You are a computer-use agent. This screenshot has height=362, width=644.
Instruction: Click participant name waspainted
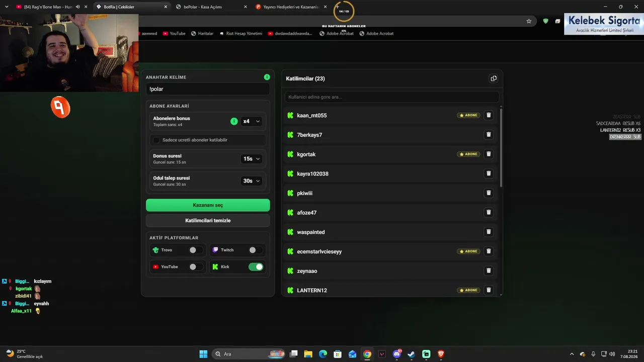[311, 232]
